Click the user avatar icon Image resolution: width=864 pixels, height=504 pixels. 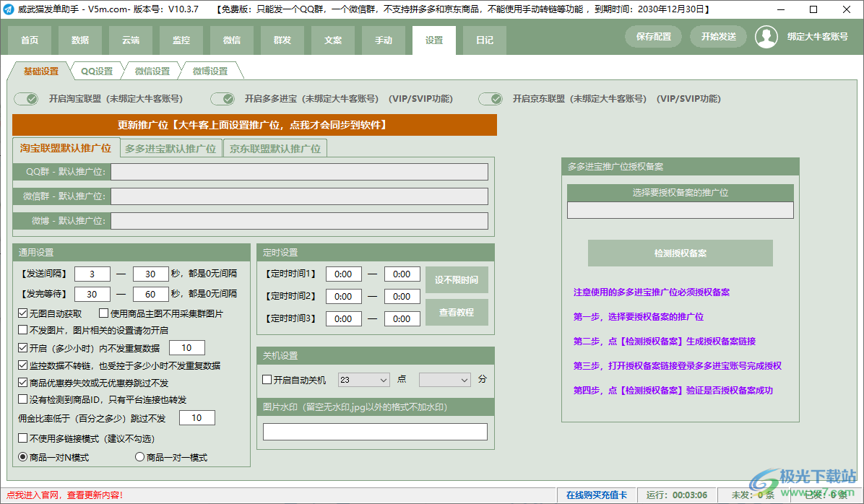point(766,37)
